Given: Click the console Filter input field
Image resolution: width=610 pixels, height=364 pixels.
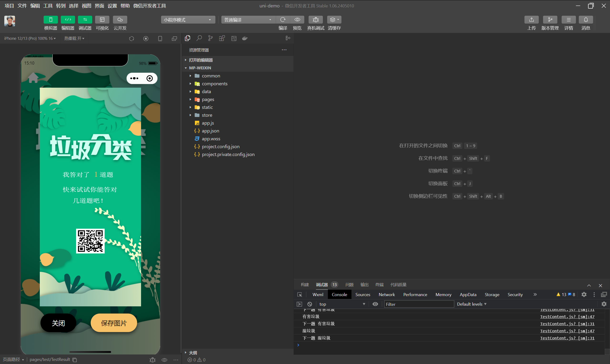Looking at the screenshot, I should [418, 304].
